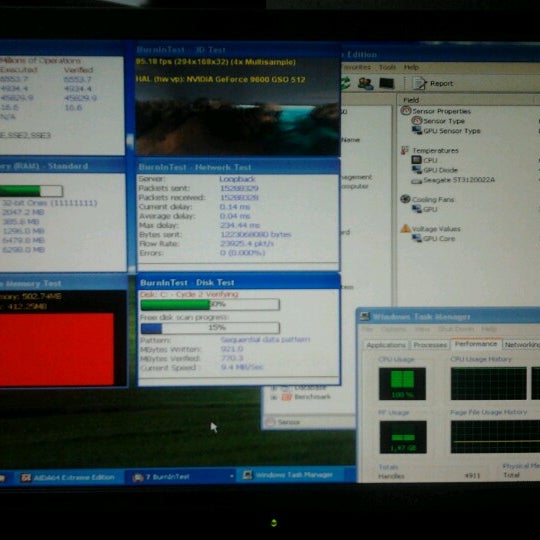The height and width of the screenshot is (540, 540).
Task: Select the Performance tab in Task Manager
Action: (476, 344)
